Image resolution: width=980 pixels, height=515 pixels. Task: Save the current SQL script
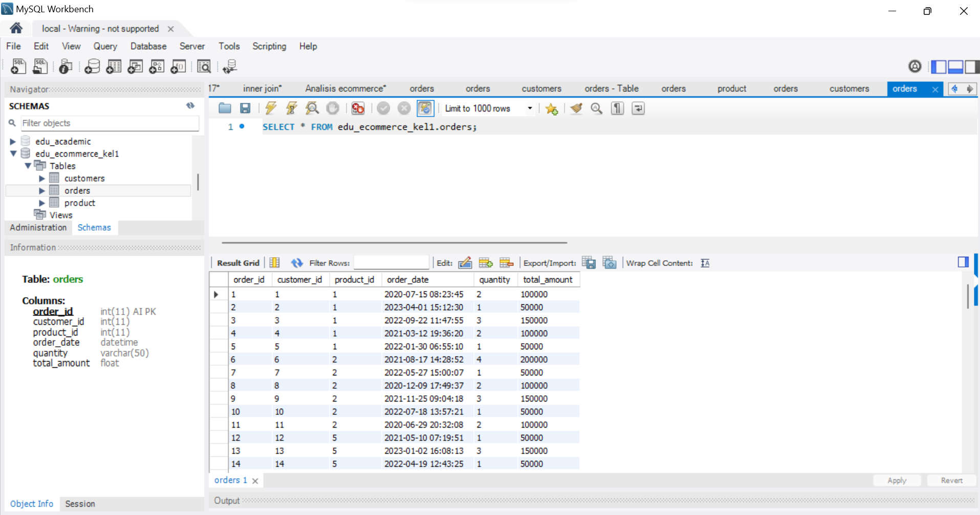(245, 108)
